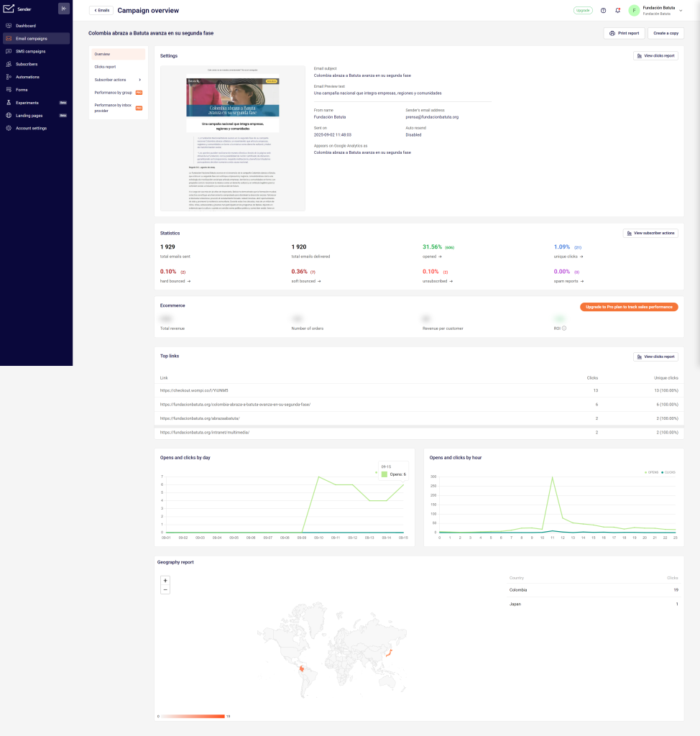This screenshot has height=736, width=700.
Task: Collapse the sidebar with the arrow icon
Action: pos(63,9)
